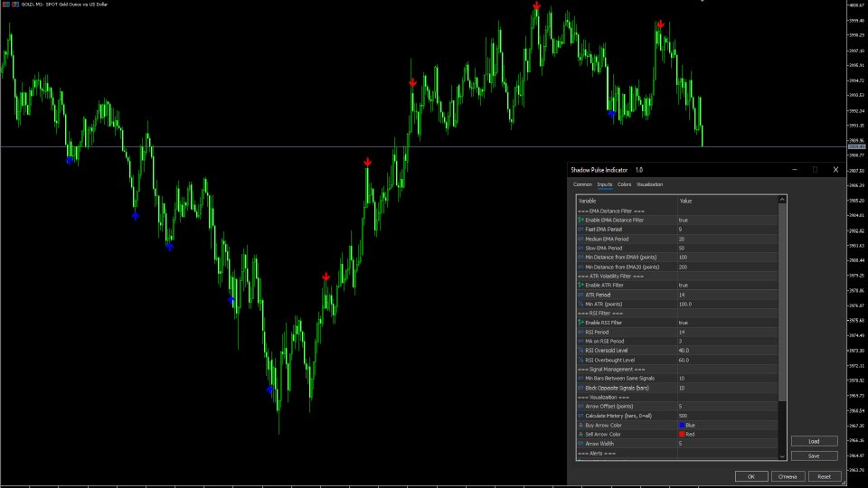Click the icon beside Min Bars Between Same Signals
The image size is (868, 488).
click(580, 379)
